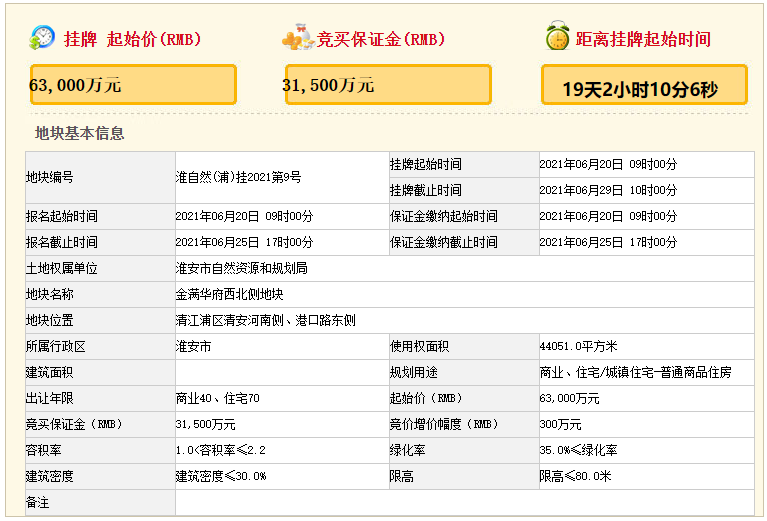Click the alarm clock icon beside 距离挂牌起始时间
Viewport: 767px width, 521px height.
tap(558, 36)
